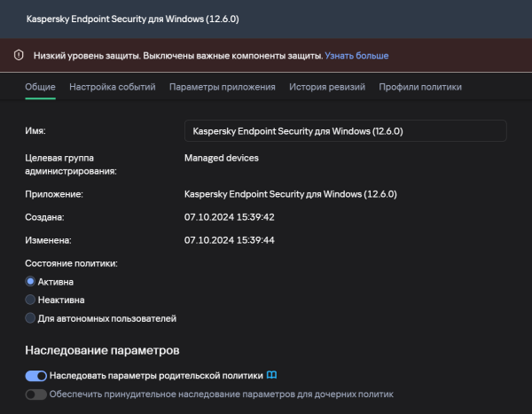
Task: Enable forced inheritance for child policies toggle
Action: point(36,394)
